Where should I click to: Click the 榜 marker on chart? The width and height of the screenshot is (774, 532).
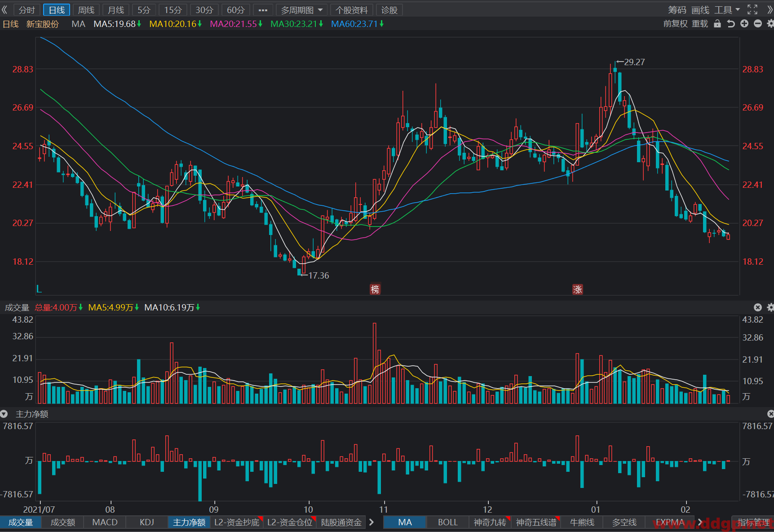pos(375,289)
